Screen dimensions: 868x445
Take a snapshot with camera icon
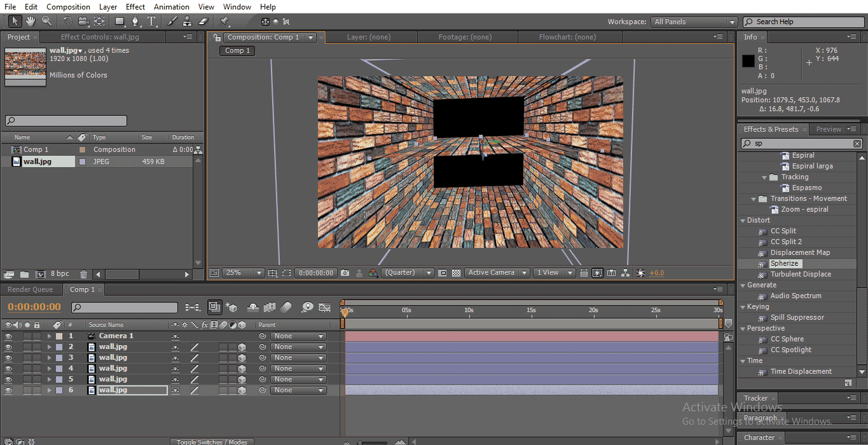pyautogui.click(x=345, y=273)
